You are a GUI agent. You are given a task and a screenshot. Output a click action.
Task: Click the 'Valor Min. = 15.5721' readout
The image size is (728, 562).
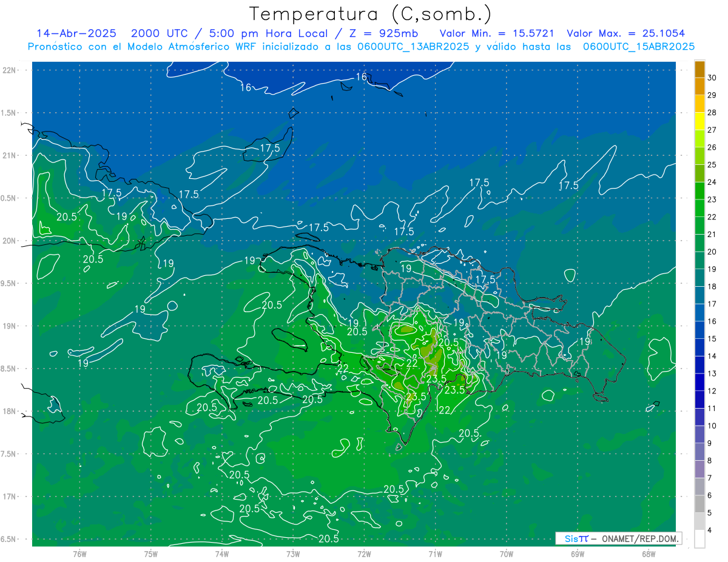point(496,33)
